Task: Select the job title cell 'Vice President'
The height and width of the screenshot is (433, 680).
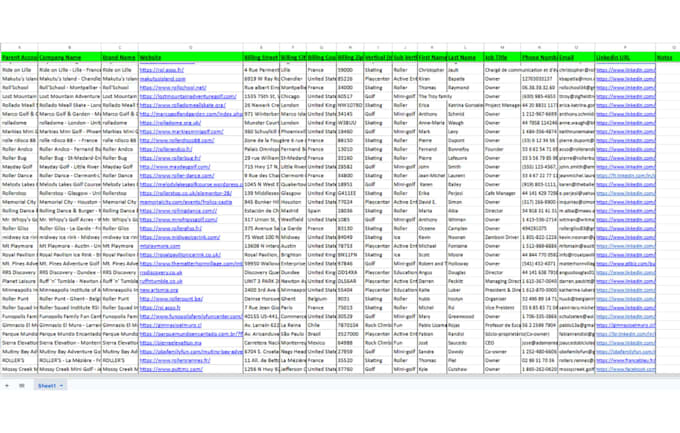Action: (502, 308)
